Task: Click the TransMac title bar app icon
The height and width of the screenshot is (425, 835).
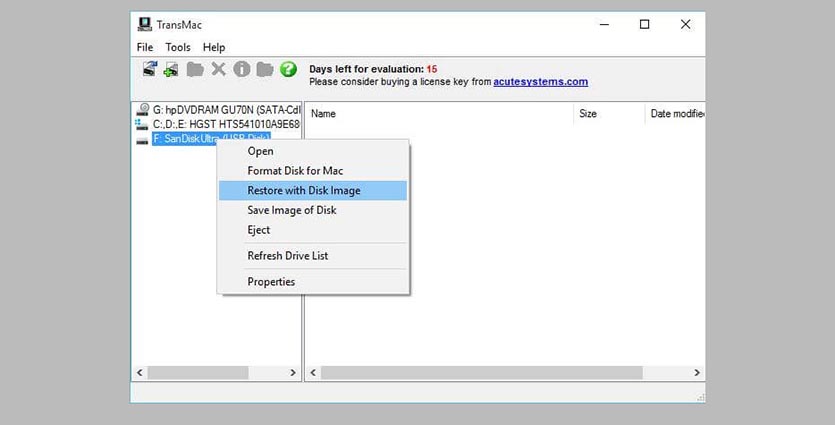Action: tap(145, 24)
